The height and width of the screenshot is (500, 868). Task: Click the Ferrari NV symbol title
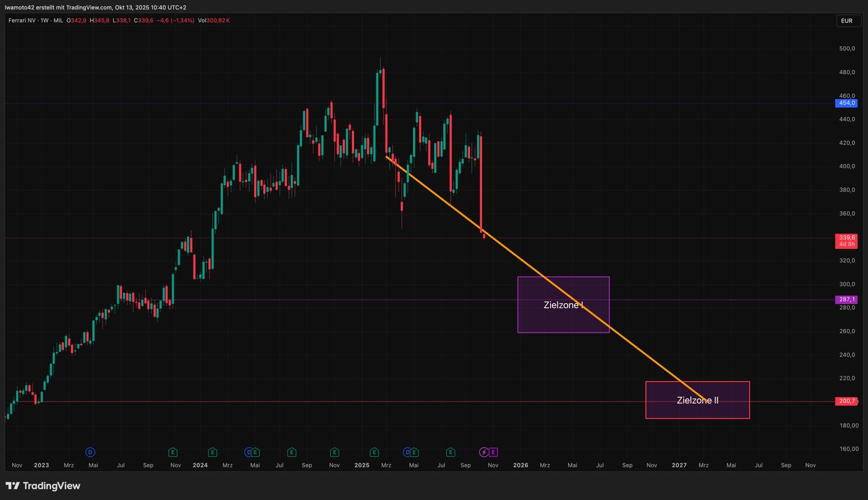[25, 20]
